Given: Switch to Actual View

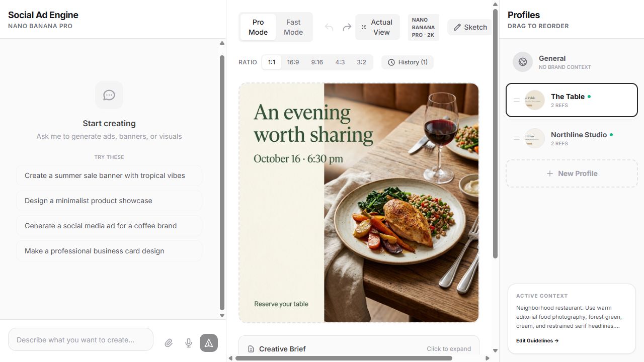Looking at the screenshot, I should tap(377, 27).
